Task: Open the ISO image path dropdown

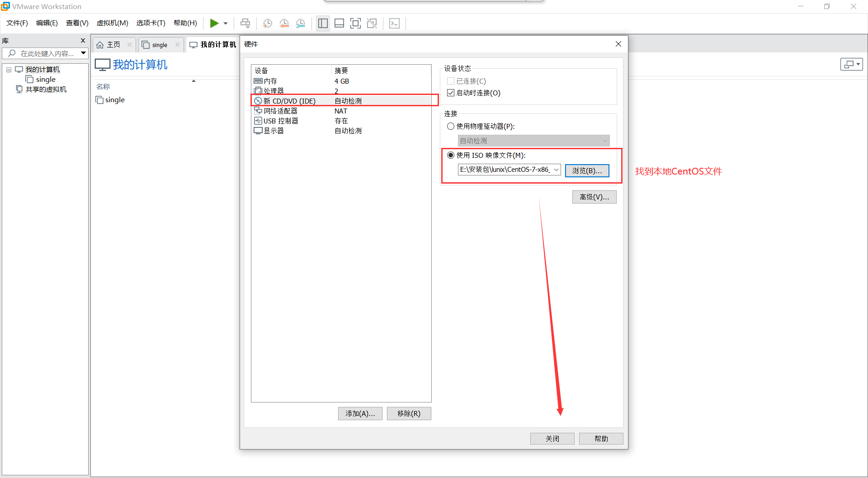Action: (556, 170)
